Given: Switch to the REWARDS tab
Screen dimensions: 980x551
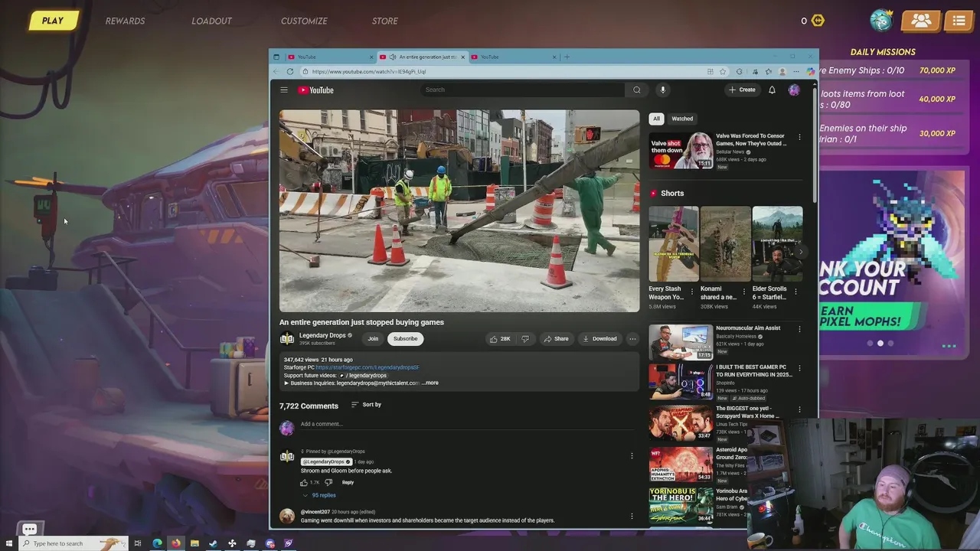Looking at the screenshot, I should [x=125, y=21].
